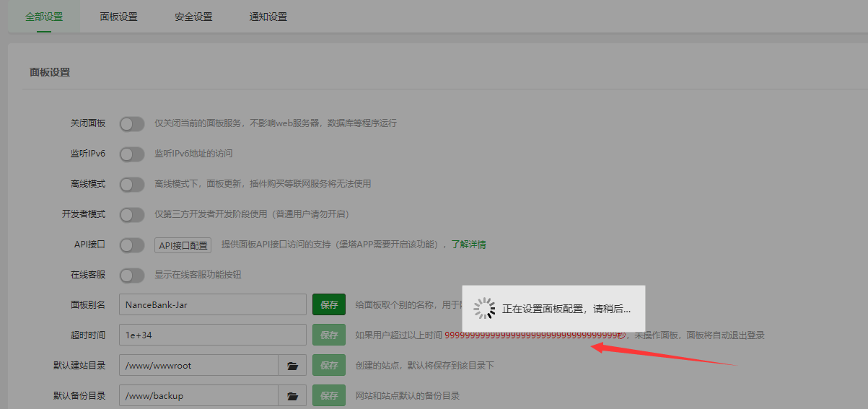Click the API接口配置 button

click(183, 245)
